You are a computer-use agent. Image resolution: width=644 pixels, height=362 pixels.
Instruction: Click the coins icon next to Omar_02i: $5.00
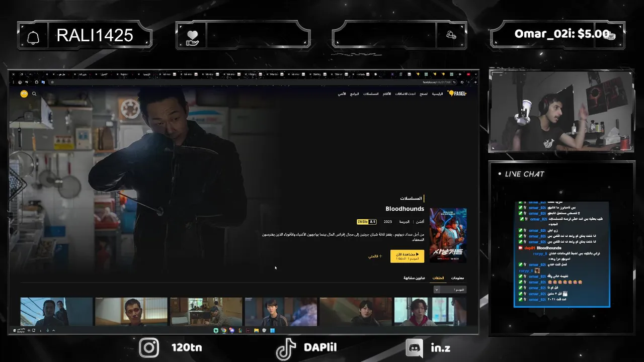pos(610,35)
